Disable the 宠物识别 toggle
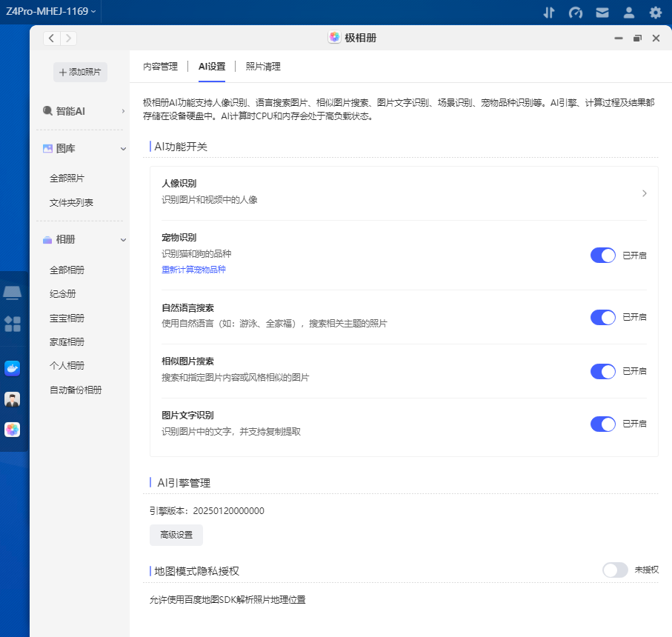 click(x=602, y=255)
